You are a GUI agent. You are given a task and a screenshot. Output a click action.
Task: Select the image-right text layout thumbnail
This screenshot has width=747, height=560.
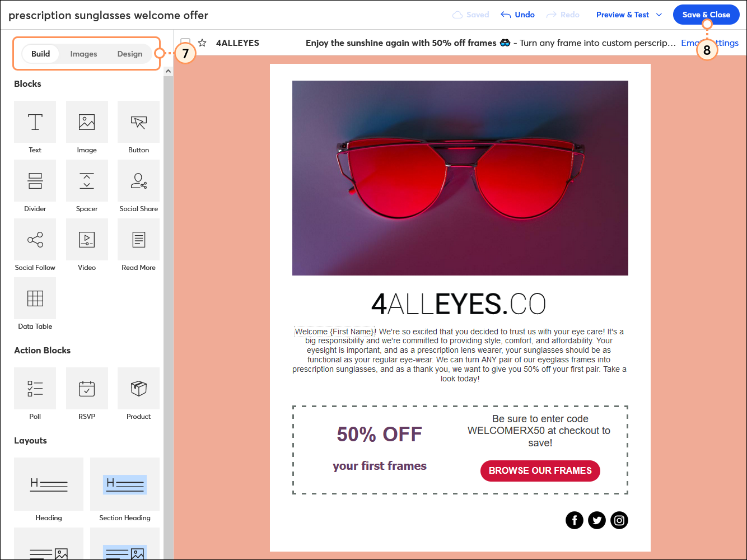pos(49,544)
